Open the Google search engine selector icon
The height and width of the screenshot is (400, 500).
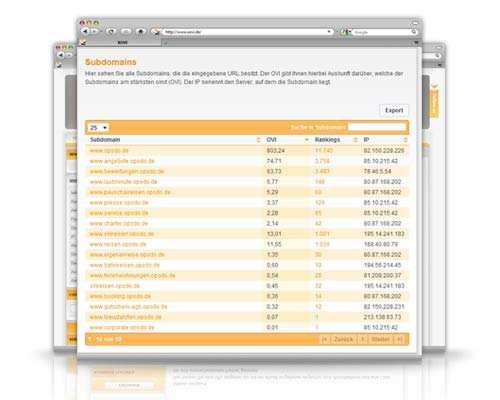[x=346, y=32]
